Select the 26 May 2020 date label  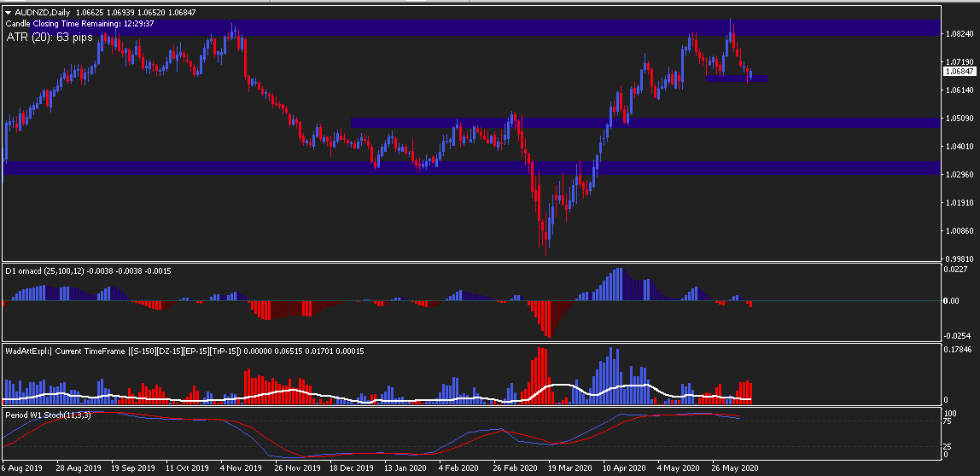(736, 467)
